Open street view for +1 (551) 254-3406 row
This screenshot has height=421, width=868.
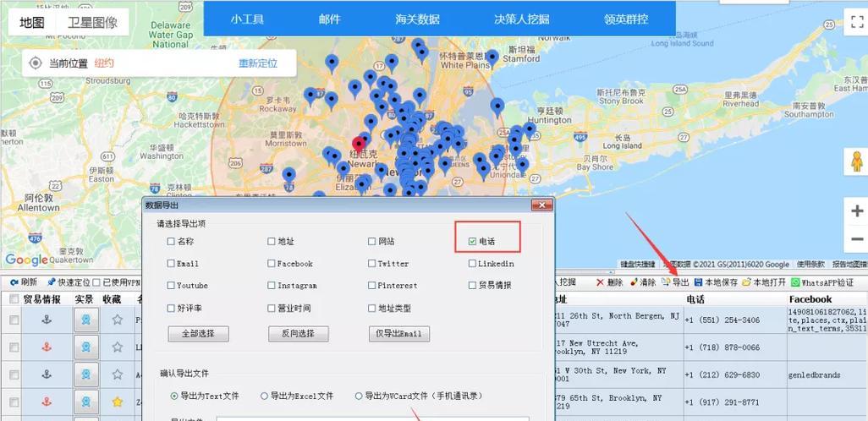point(86,320)
